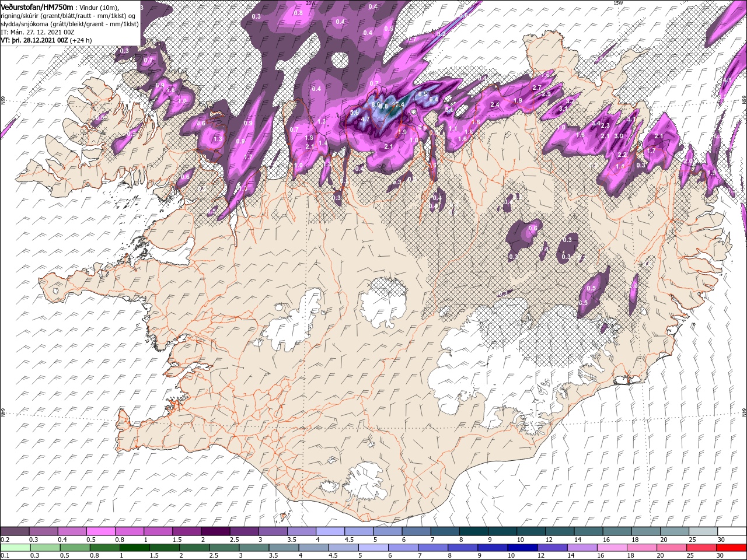The height and width of the screenshot is (560, 747).
Task: Select the 2.3 value label on map
Action: [x=605, y=126]
